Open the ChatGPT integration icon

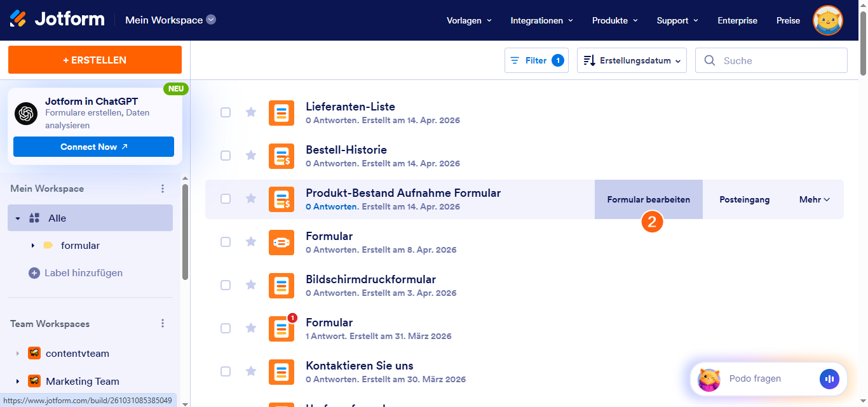25,114
